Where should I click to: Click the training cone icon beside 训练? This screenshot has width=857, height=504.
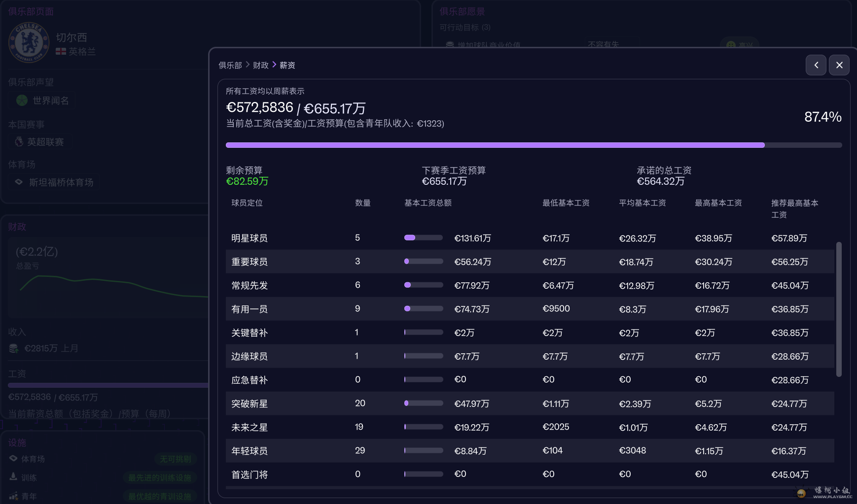click(x=13, y=477)
